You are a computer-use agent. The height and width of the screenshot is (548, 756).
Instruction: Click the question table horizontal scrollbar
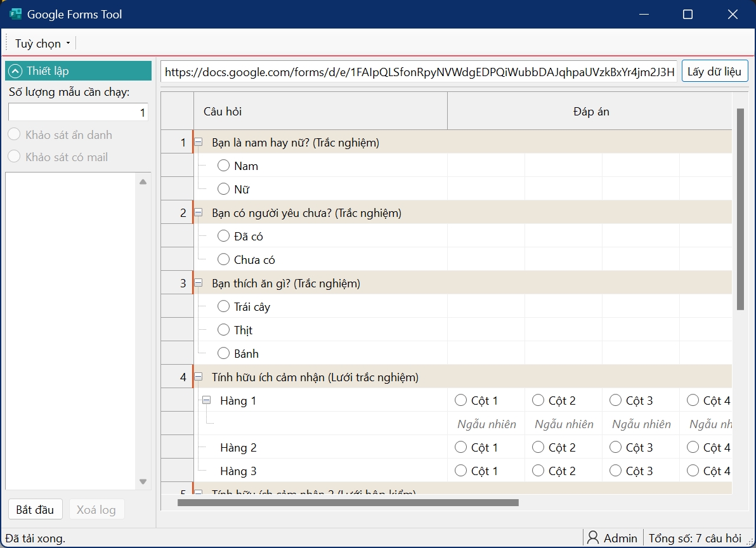[348, 503]
